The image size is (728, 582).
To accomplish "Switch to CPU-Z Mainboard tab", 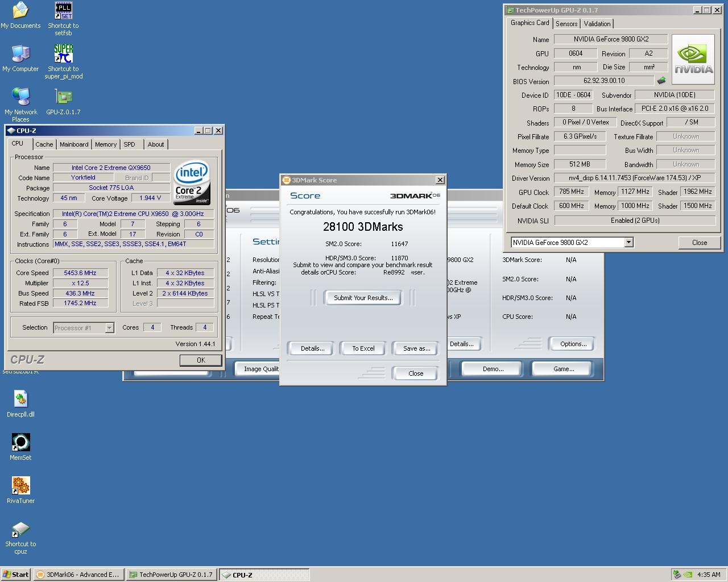I will click(74, 144).
